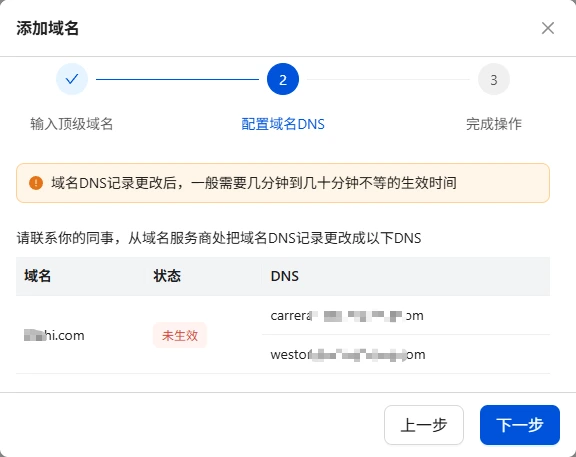This screenshot has width=576, height=457.
Task: Click the 添加域名 dialog title
Action: [48, 28]
